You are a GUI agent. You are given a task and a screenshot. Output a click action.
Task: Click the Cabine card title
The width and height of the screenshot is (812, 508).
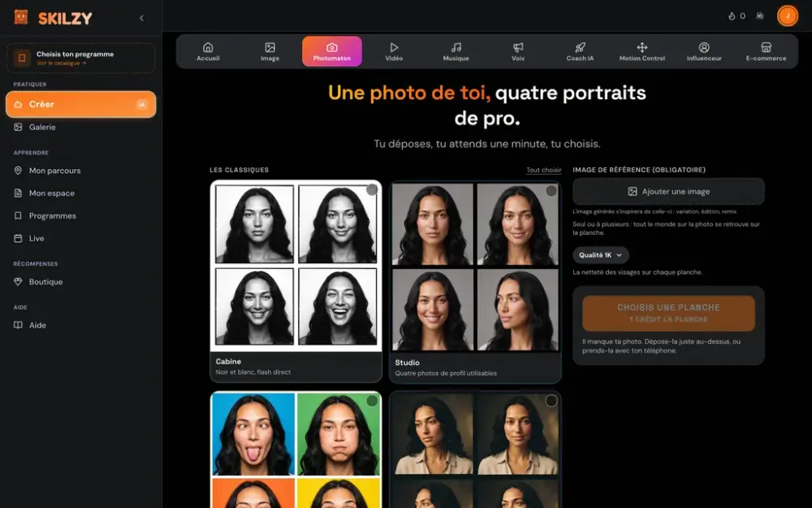(228, 362)
